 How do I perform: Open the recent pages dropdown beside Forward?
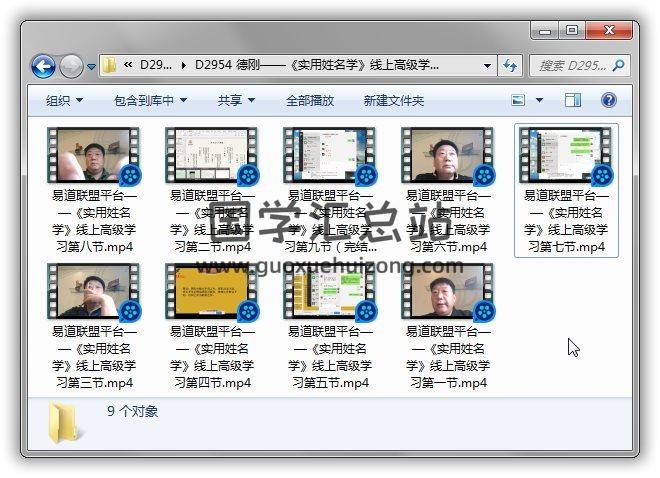(92, 67)
